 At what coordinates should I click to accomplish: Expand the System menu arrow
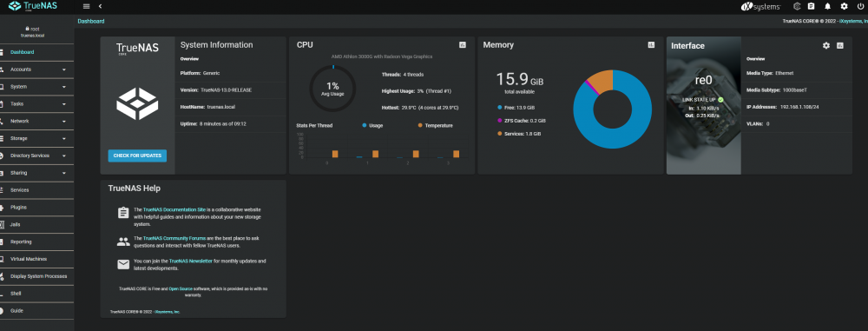pos(64,87)
